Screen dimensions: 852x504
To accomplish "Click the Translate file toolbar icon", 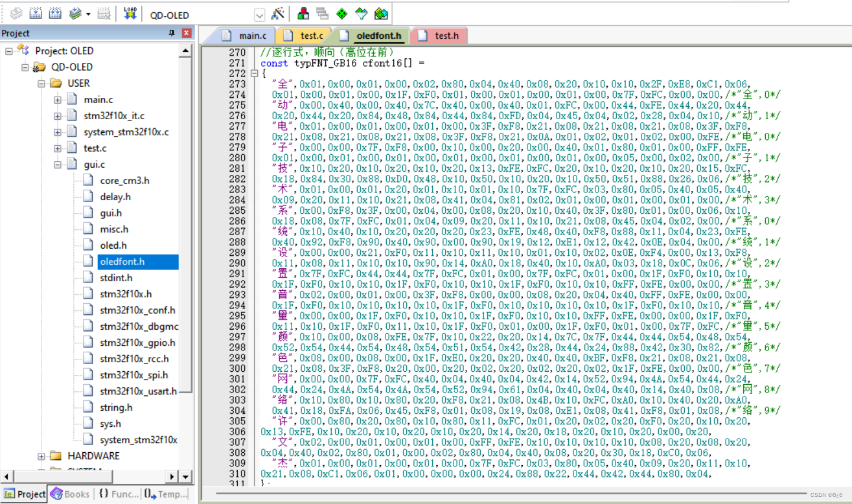I will (16, 14).
